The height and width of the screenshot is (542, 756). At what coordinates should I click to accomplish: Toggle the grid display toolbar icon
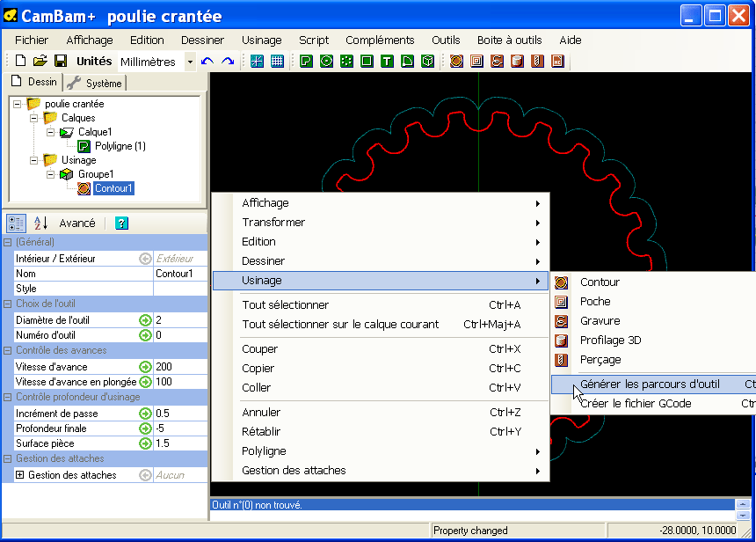tap(277, 62)
